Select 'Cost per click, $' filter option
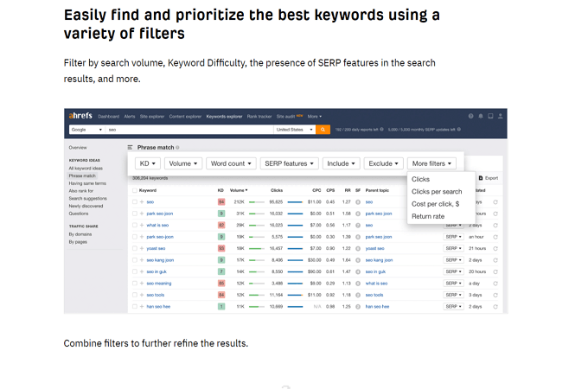 click(x=435, y=204)
